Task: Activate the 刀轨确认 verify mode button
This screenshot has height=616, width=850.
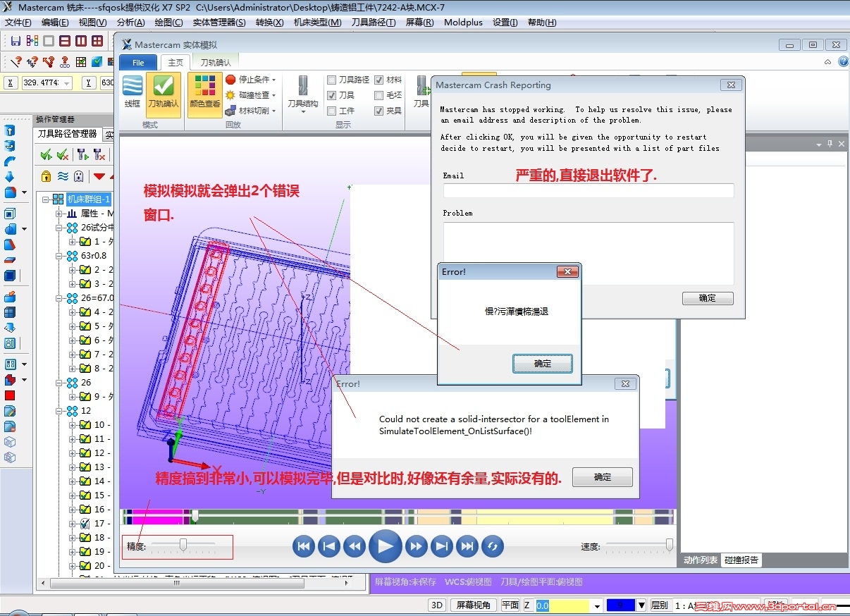Action: [x=164, y=94]
